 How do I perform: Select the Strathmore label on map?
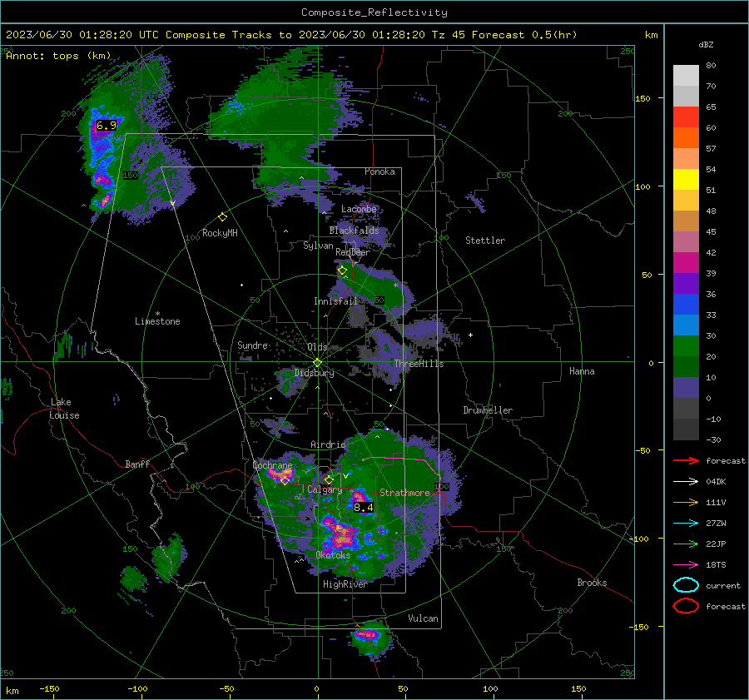click(x=404, y=493)
